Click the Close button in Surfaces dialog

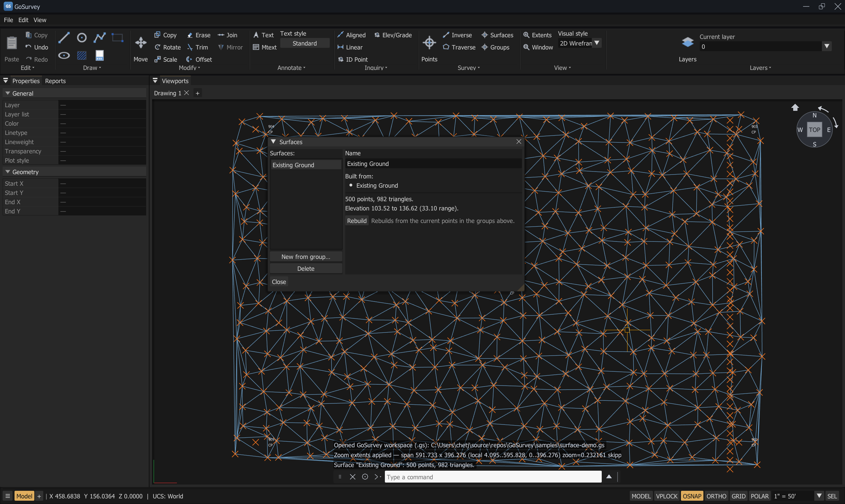[279, 282]
